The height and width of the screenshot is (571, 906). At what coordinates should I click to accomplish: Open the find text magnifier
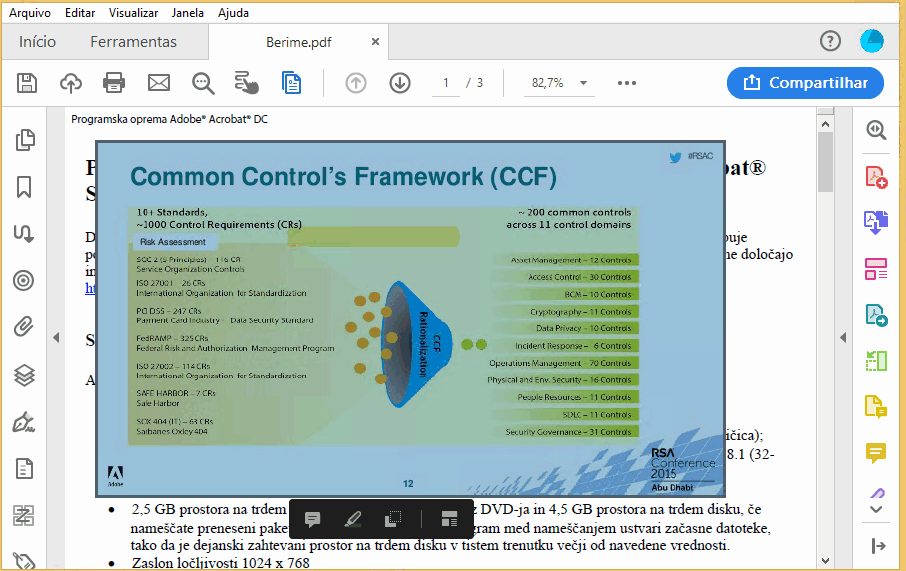point(203,83)
